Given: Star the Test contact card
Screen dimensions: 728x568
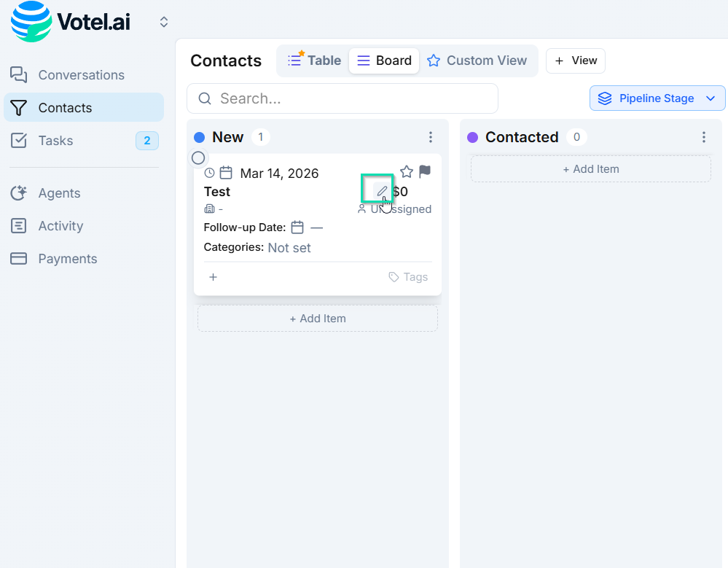Looking at the screenshot, I should [407, 172].
